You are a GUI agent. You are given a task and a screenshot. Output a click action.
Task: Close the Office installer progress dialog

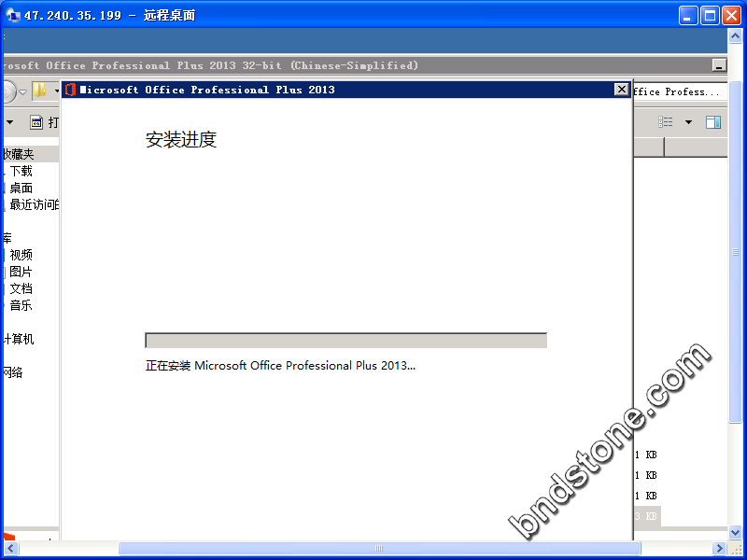621,90
